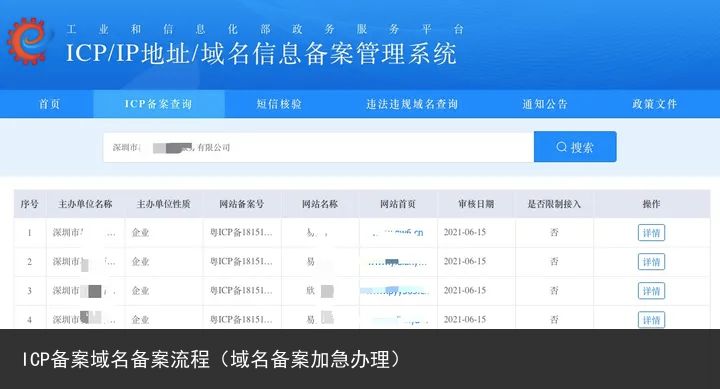Select the 网站首页 column header
This screenshot has width=720, height=389.
pyautogui.click(x=398, y=204)
